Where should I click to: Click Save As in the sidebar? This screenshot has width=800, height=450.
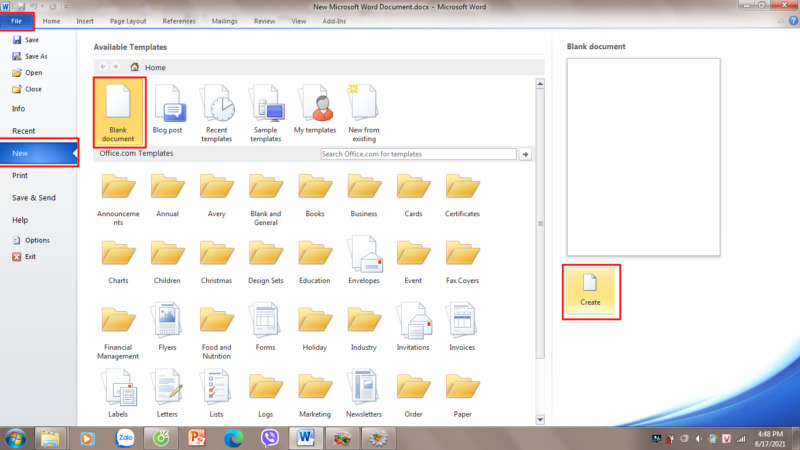click(34, 56)
